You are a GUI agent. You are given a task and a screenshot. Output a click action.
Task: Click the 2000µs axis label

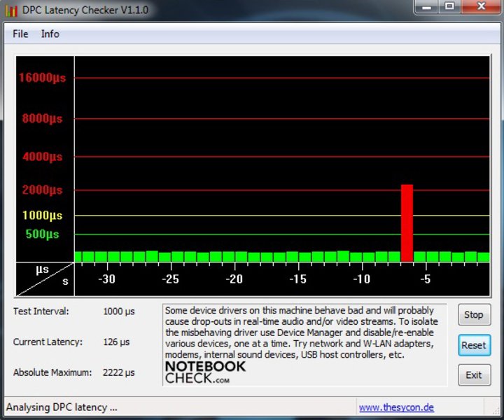[x=42, y=190]
